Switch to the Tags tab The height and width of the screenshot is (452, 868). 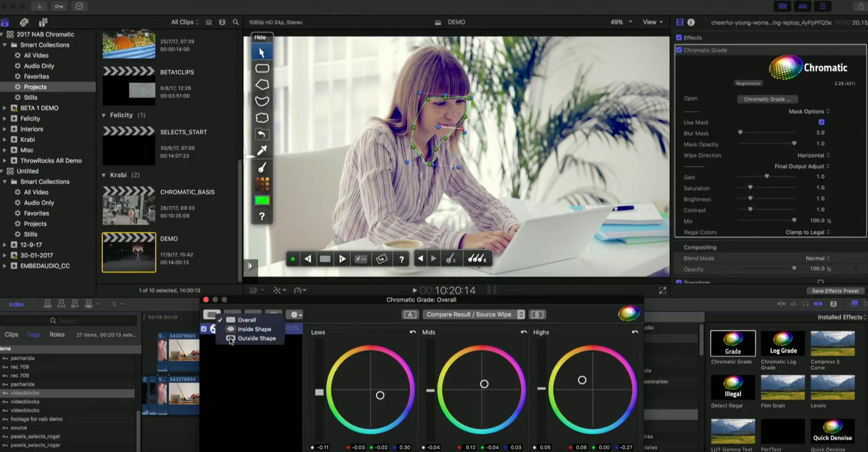(33, 334)
